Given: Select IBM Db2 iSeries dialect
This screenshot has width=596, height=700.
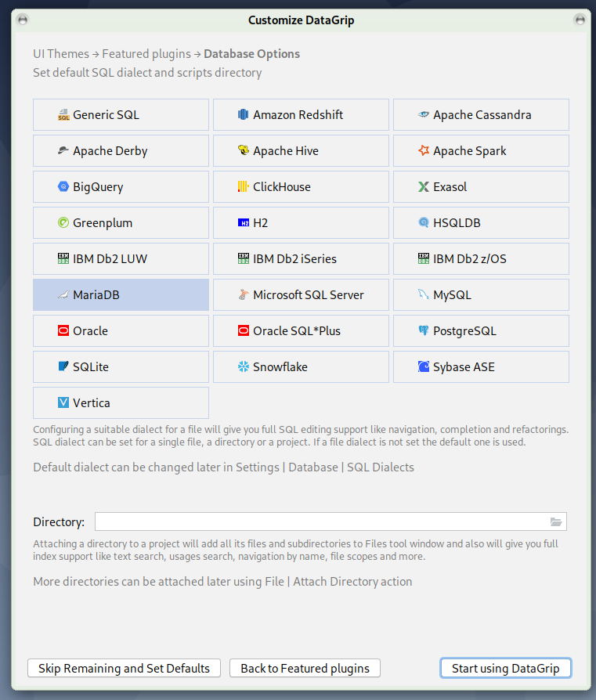Looking at the screenshot, I should [301, 259].
